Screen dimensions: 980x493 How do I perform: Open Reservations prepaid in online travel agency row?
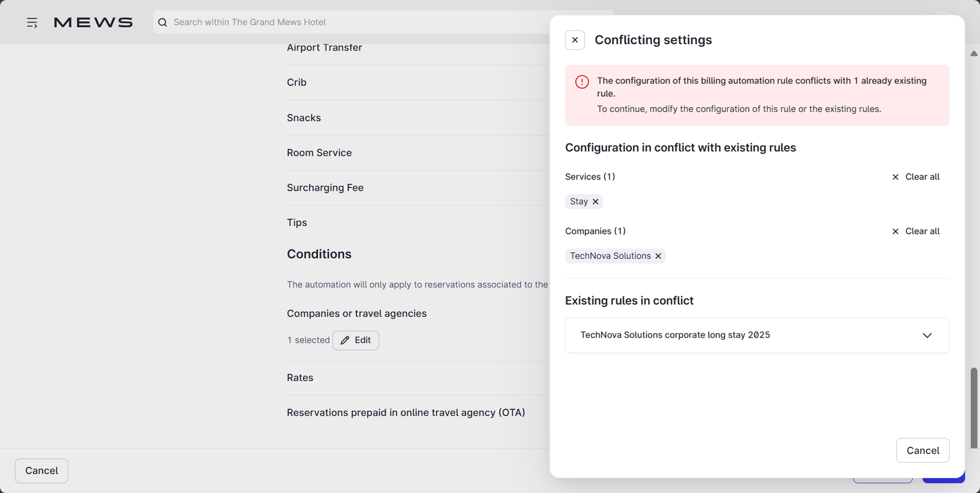[x=418, y=412]
